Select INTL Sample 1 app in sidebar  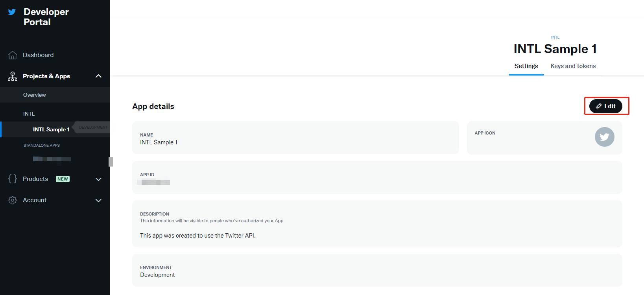51,129
